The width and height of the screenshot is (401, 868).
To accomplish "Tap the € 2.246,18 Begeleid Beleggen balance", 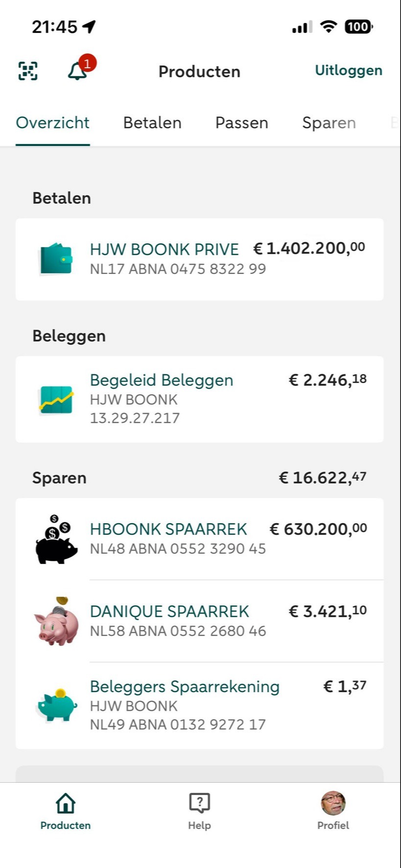I will point(327,380).
